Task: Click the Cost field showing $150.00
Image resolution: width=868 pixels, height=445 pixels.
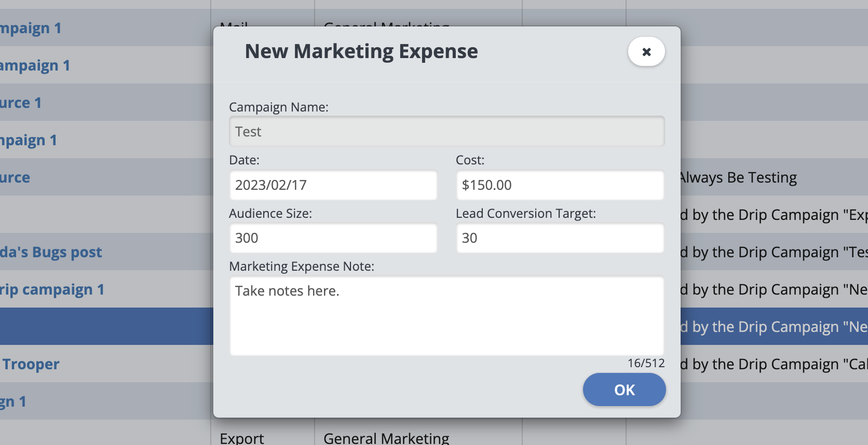Action: (x=560, y=185)
